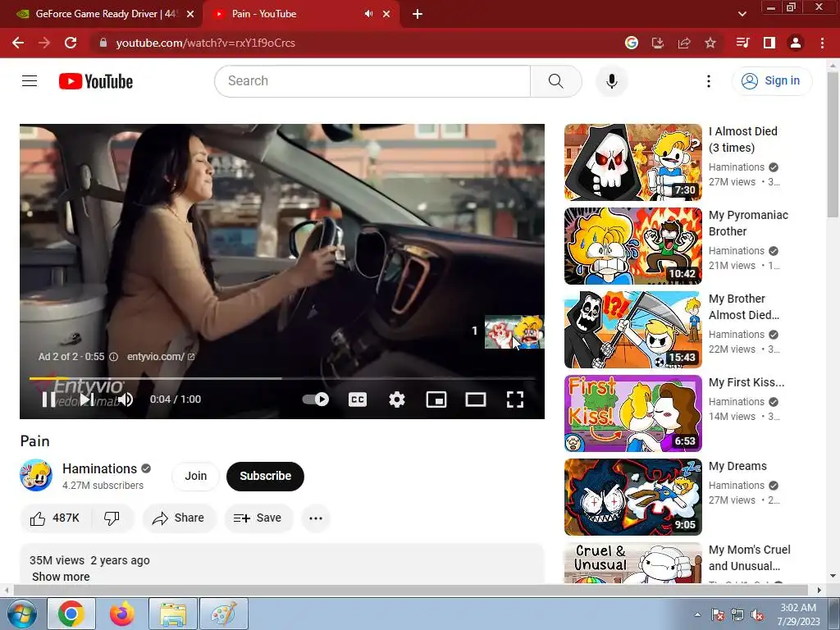
Task: Bookmark this page with star
Action: tap(710, 43)
